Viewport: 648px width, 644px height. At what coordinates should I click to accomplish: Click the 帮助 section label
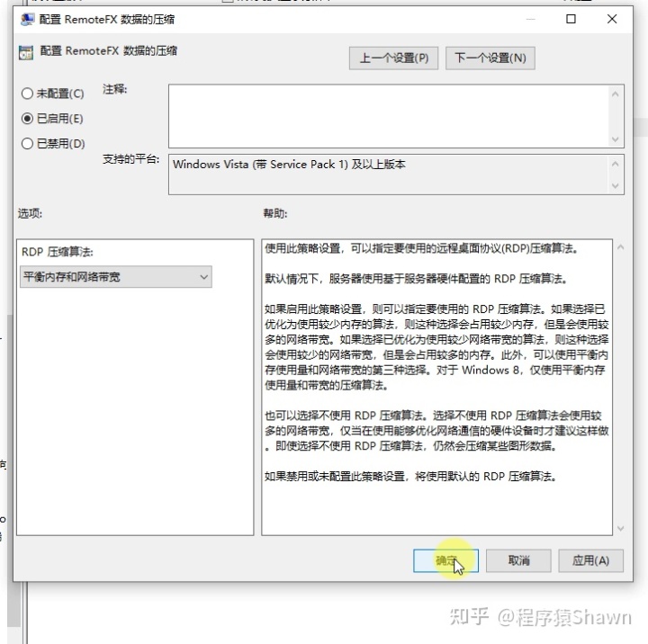point(275,213)
